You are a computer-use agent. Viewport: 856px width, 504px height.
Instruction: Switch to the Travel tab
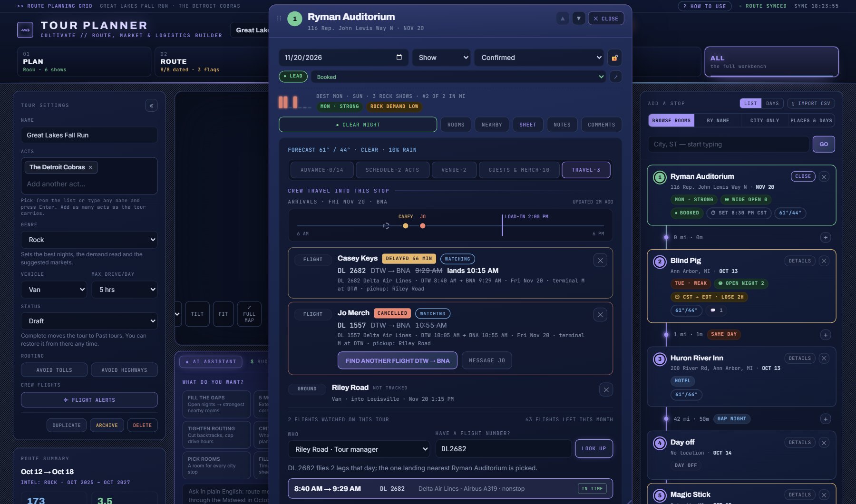coord(586,170)
